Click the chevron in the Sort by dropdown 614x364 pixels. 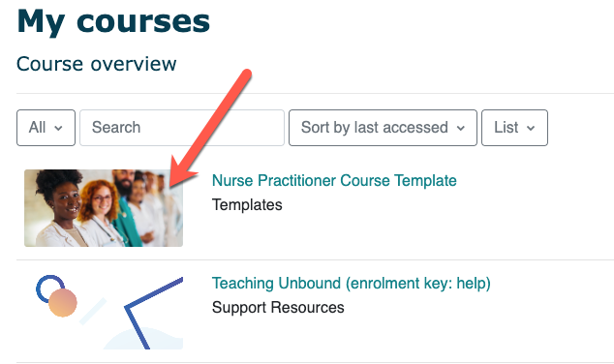461,128
